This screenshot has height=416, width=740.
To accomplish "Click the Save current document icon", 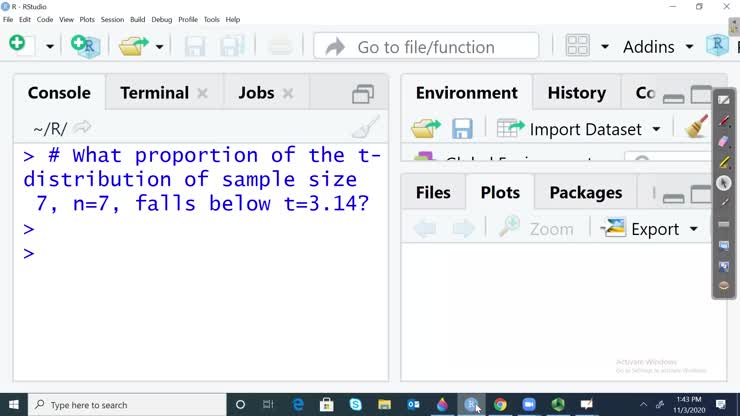I will [x=194, y=46].
